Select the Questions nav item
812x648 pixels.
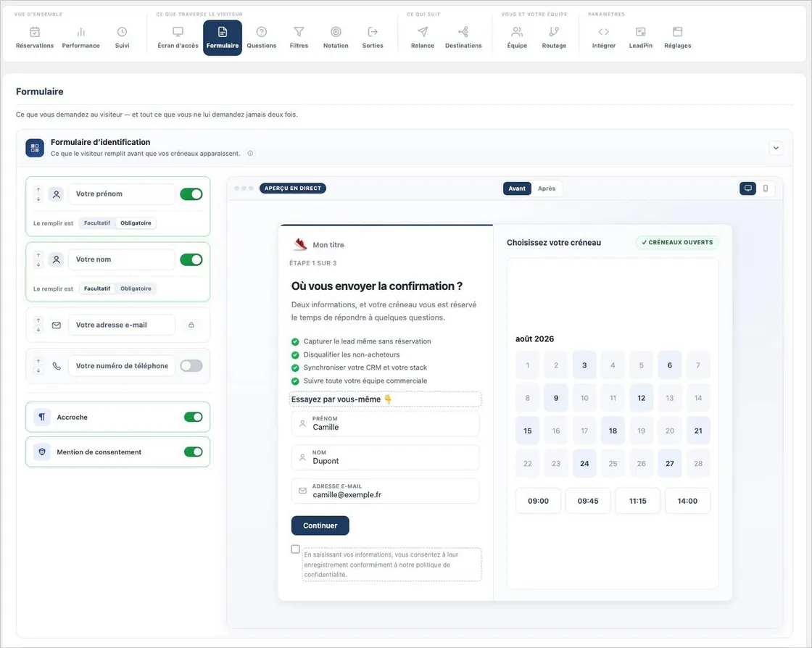coord(262,38)
